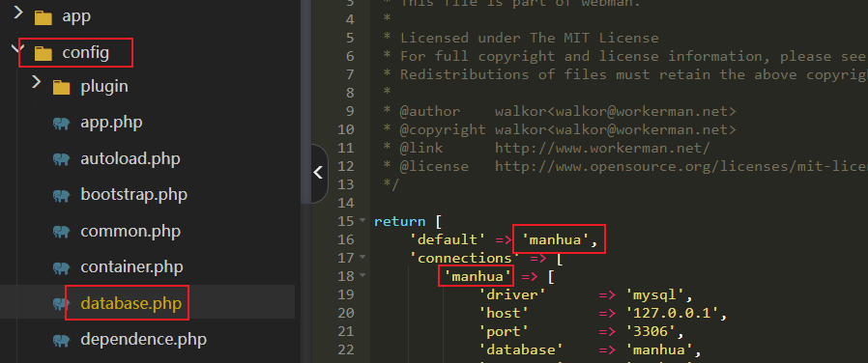This screenshot has width=868, height=363.
Task: Click the 'host' key text
Action: click(x=504, y=313)
